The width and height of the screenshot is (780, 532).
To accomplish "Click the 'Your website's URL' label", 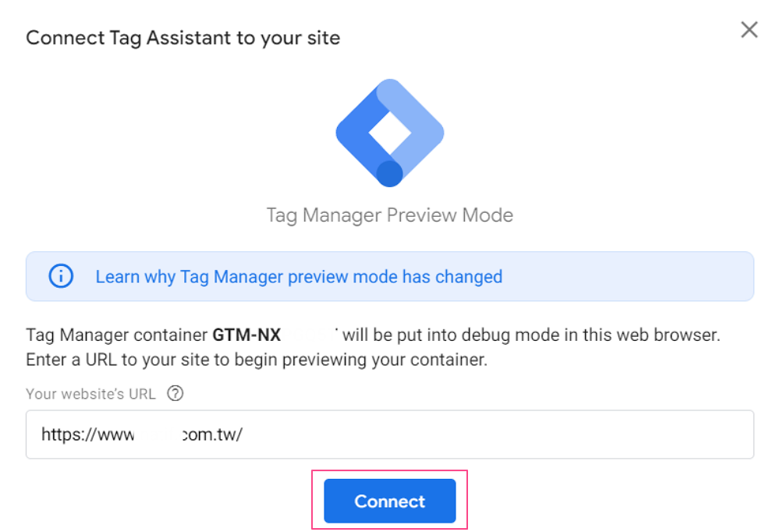I will click(90, 394).
